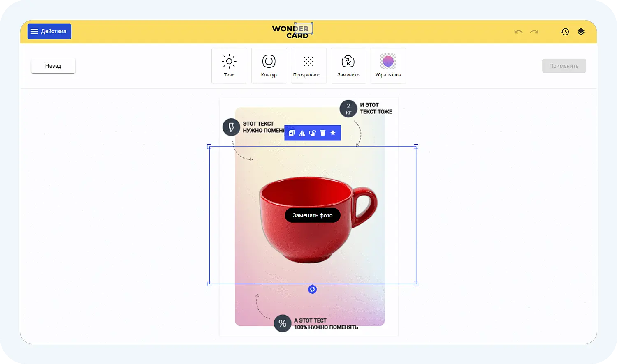This screenshot has width=617, height=364.
Task: Grab the bottom-right selection resize handle
Action: (416, 283)
